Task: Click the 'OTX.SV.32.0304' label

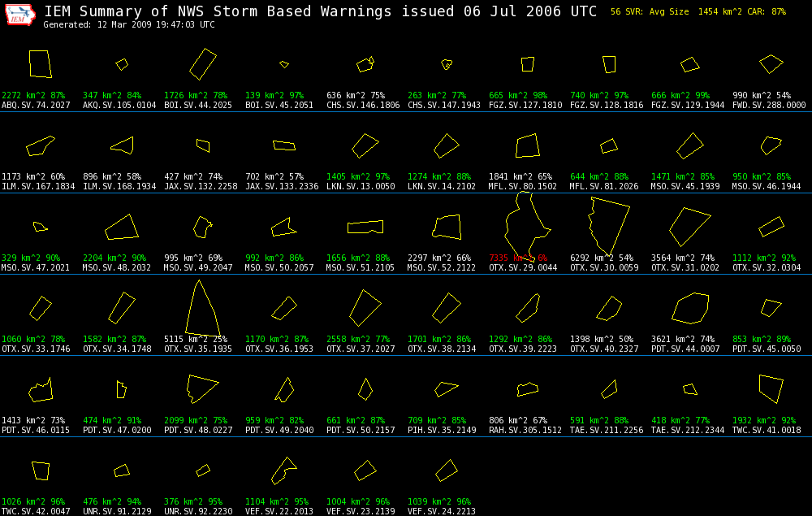Action: [x=767, y=268]
